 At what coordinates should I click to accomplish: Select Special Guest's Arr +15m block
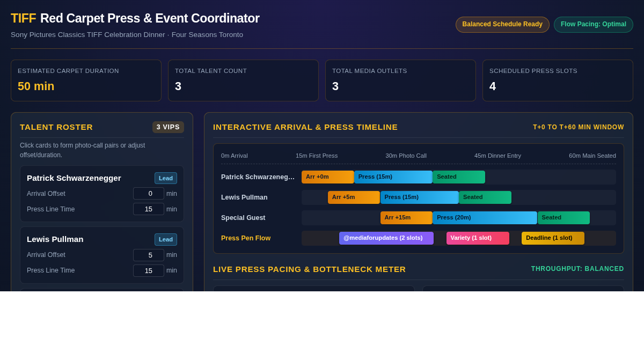406,218
